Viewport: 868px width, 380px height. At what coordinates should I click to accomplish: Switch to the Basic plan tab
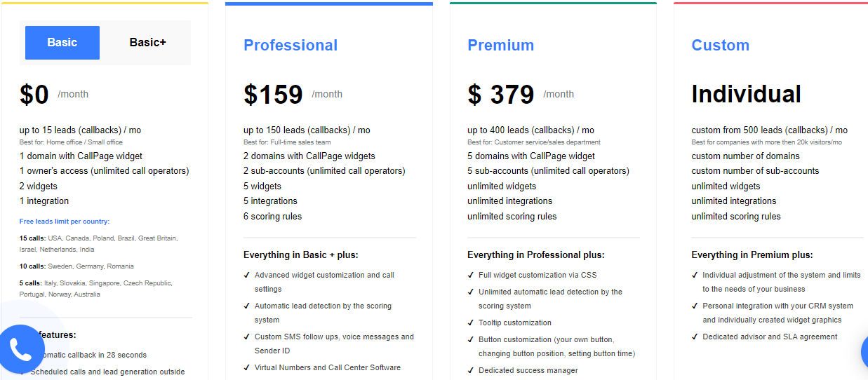click(x=62, y=43)
